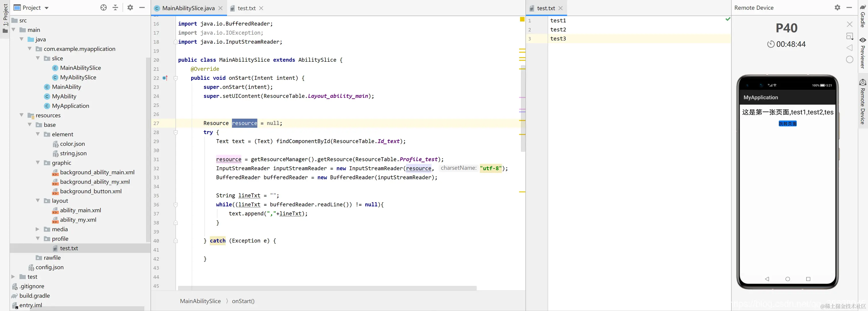The image size is (868, 311).
Task: Click the Collapse All icon in Project panel
Action: (115, 7)
